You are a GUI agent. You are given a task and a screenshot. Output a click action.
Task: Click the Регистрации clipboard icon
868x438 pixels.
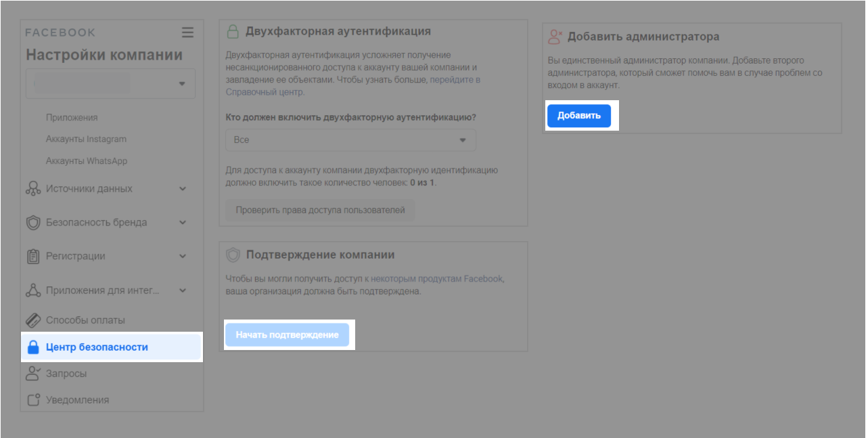33,257
